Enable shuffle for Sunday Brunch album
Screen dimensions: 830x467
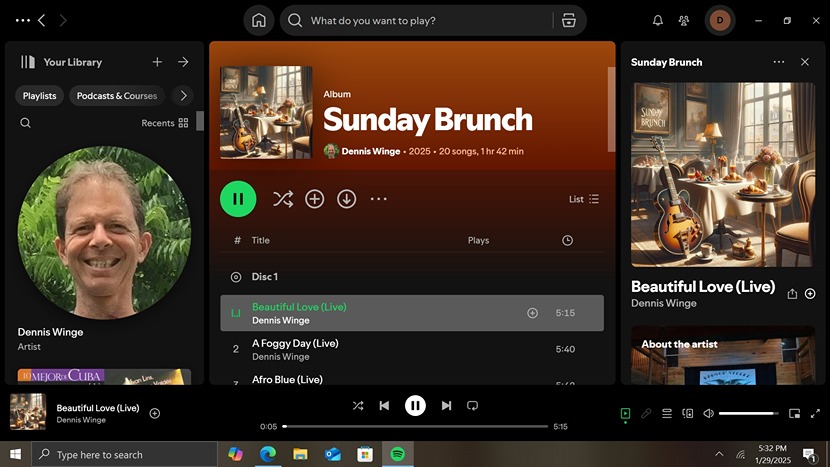(283, 199)
